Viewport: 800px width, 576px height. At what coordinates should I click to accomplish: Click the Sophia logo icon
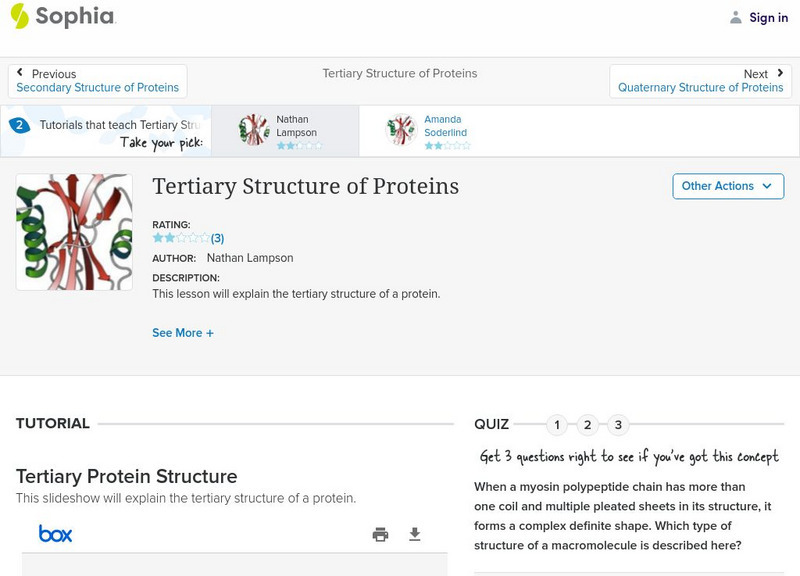(19, 16)
